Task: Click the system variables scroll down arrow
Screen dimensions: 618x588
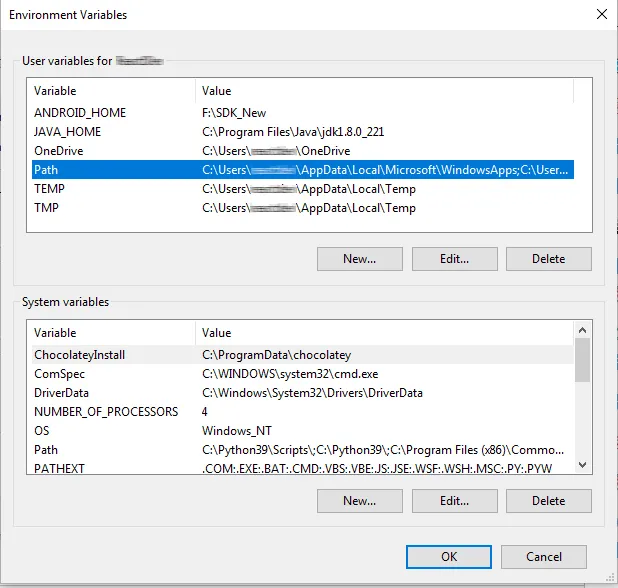Action: pyautogui.click(x=583, y=465)
